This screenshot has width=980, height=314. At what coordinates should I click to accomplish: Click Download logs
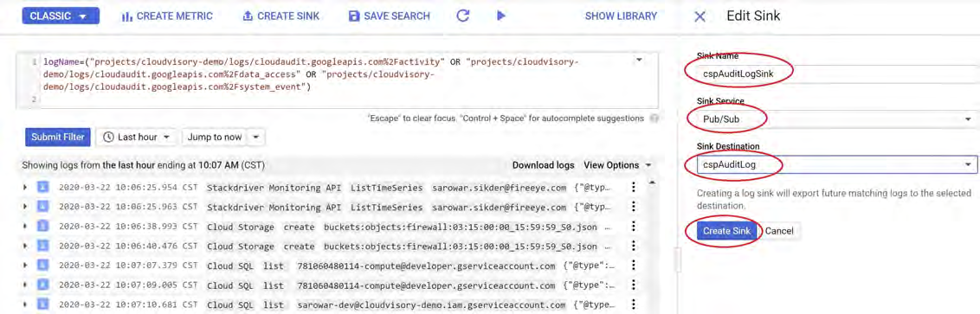[x=543, y=165]
